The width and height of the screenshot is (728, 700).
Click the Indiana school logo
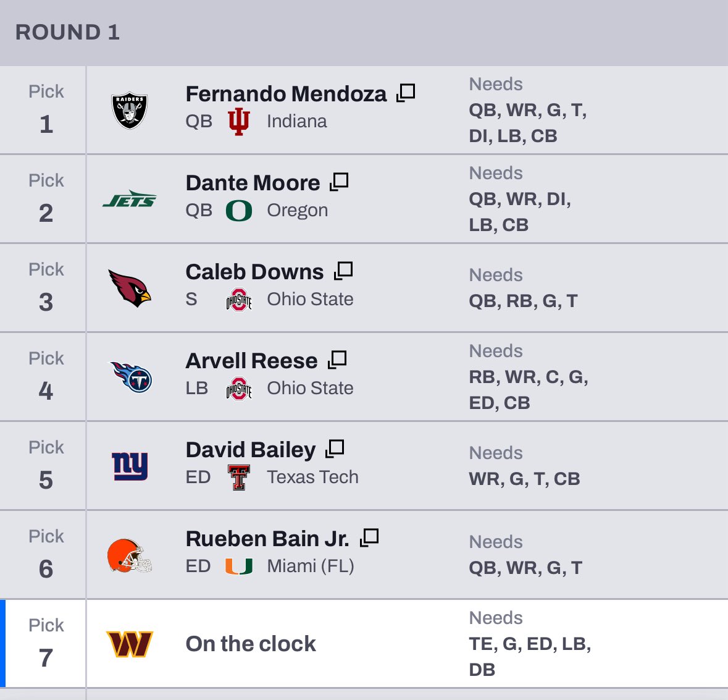point(239,122)
